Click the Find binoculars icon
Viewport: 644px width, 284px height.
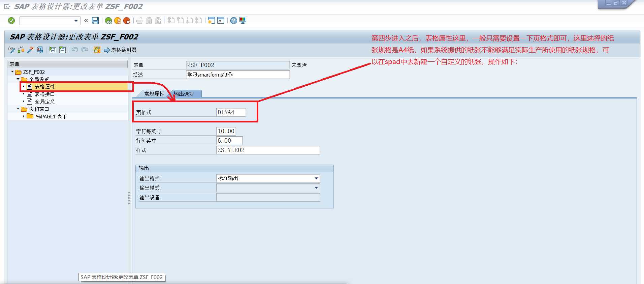149,21
